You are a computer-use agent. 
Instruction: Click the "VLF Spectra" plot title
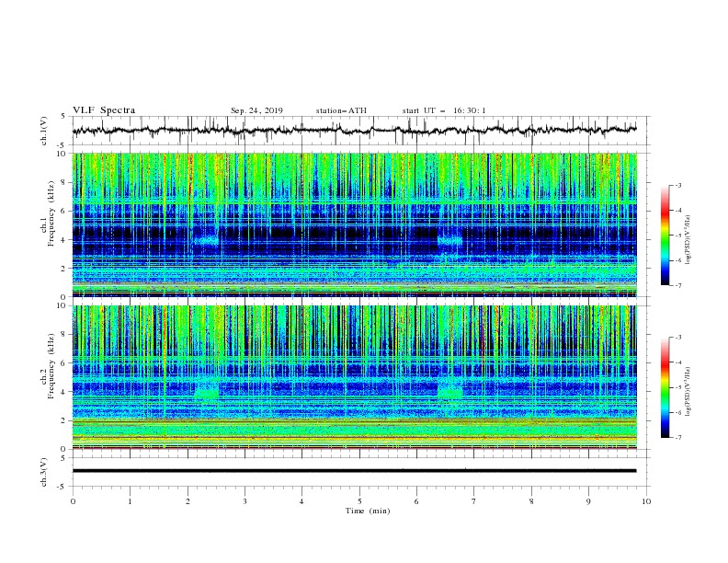point(104,110)
